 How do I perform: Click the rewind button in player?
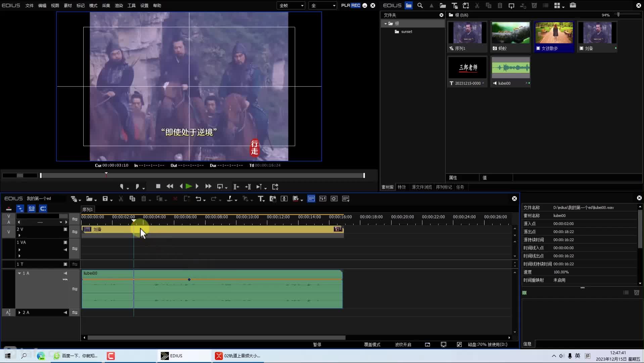(170, 186)
